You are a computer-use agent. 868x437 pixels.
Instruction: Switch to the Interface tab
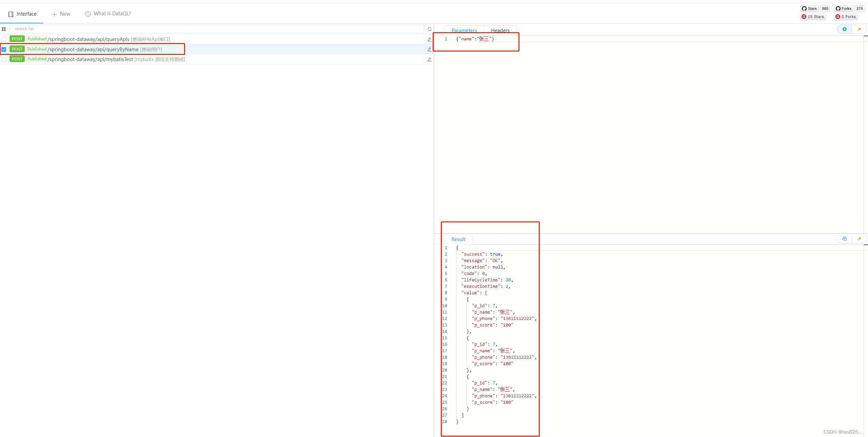point(22,14)
